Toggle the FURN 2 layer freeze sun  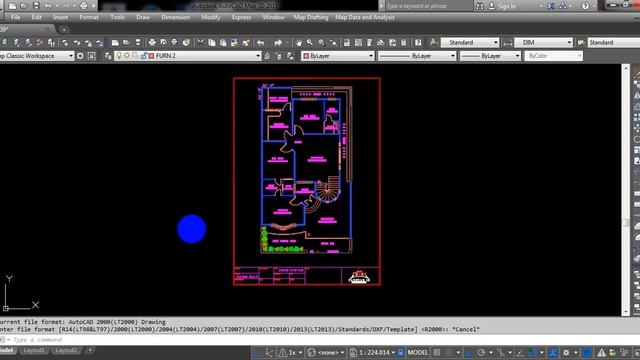127,56
